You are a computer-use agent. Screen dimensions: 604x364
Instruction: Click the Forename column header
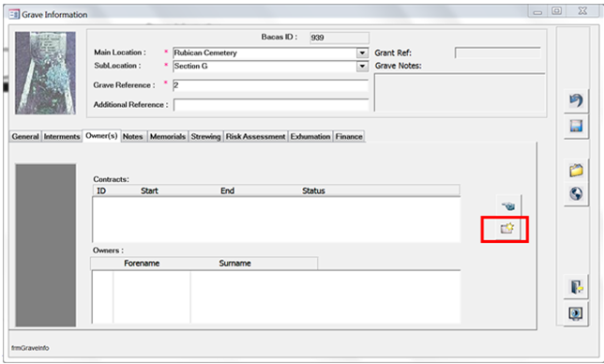142,263
